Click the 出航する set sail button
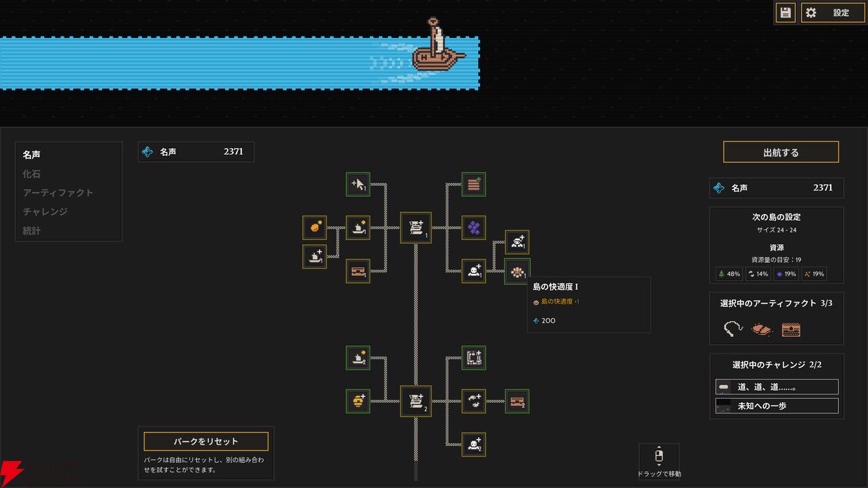 pyautogui.click(x=781, y=152)
